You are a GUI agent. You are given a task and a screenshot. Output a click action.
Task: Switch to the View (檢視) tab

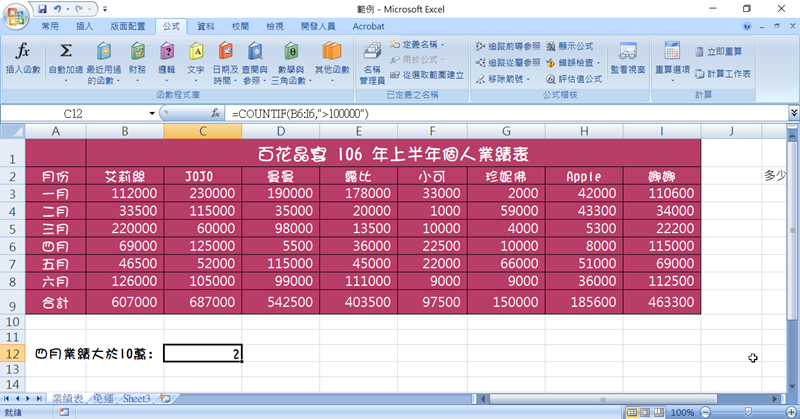274,26
